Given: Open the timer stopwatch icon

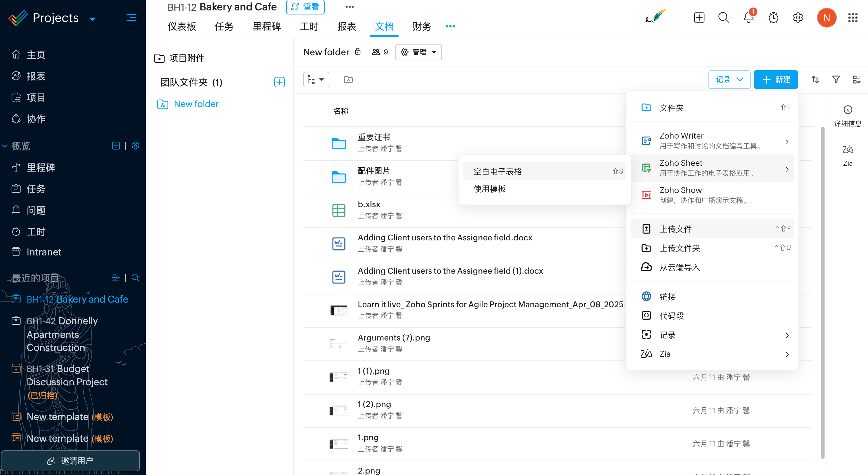Looking at the screenshot, I should click(773, 18).
